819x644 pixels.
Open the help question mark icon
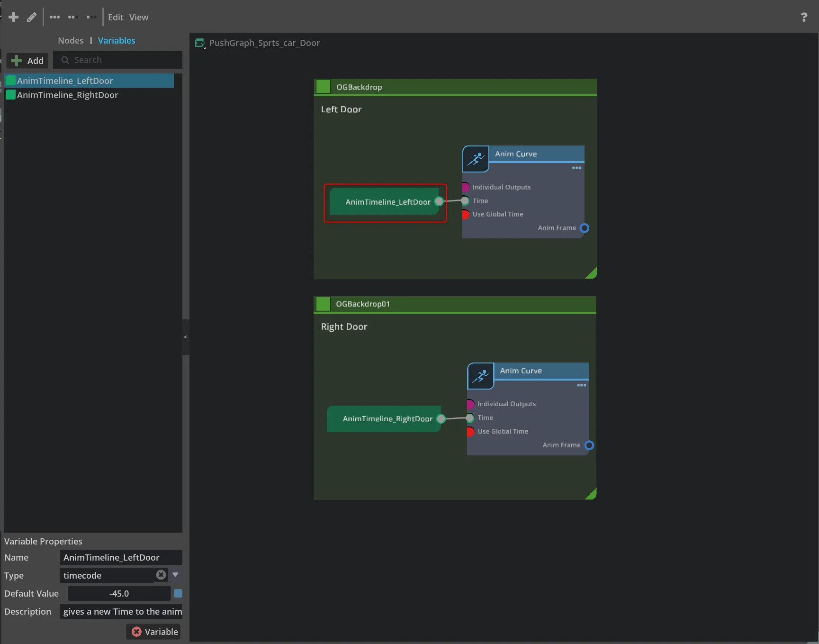[803, 17]
